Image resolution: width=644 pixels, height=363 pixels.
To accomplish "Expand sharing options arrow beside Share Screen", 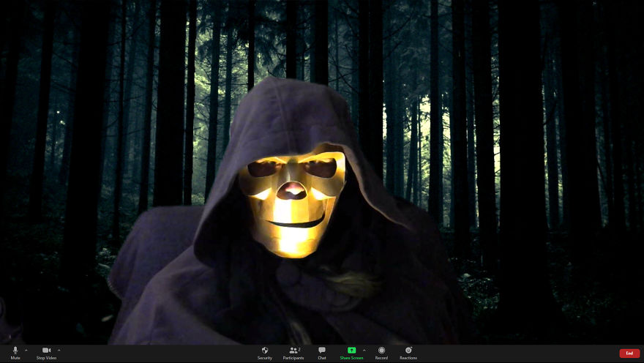I will tap(364, 351).
